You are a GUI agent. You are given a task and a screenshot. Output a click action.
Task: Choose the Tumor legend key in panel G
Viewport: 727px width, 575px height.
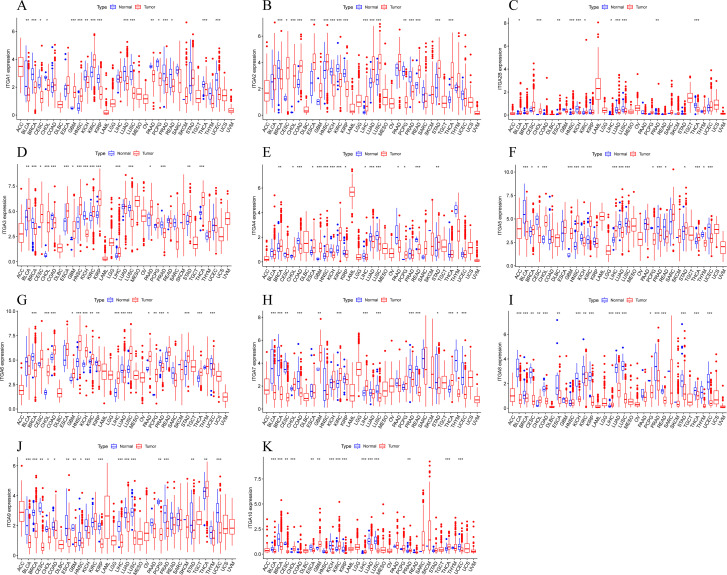135,300
